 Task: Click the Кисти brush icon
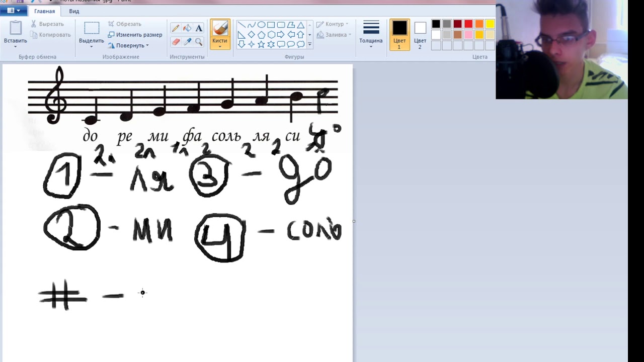point(220,28)
